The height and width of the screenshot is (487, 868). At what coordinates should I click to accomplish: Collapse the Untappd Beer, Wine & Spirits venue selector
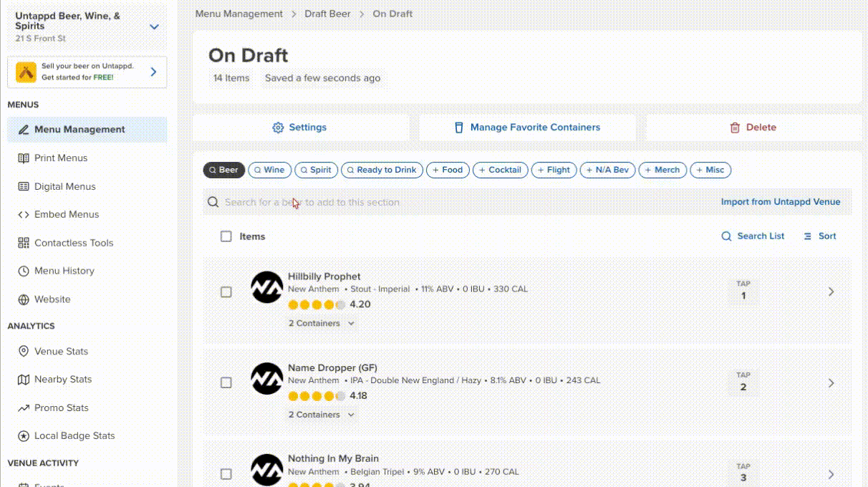[154, 26]
